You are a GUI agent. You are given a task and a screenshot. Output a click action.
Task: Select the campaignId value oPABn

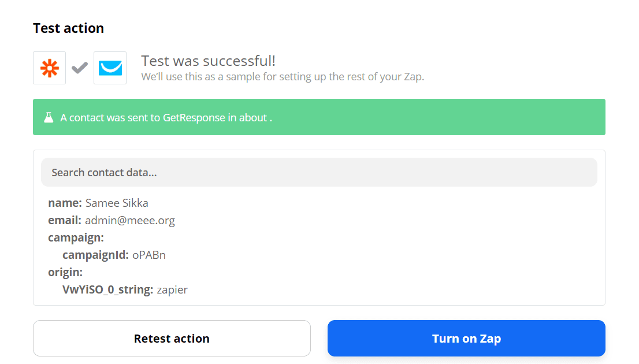click(149, 255)
